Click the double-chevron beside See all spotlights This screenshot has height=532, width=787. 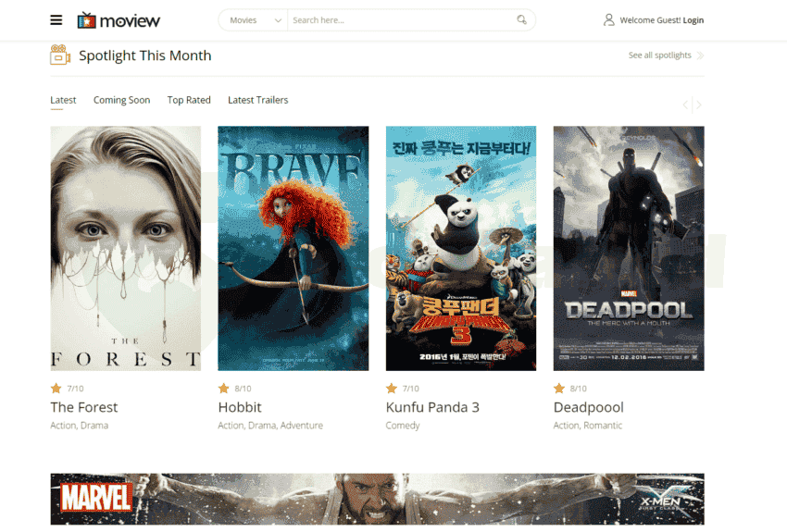[x=700, y=56]
